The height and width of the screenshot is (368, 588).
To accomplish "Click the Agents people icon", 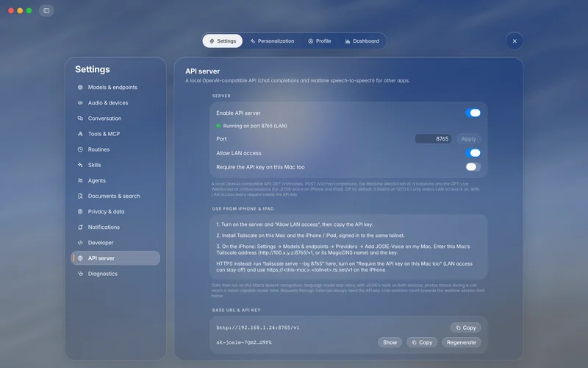I will [x=80, y=180].
